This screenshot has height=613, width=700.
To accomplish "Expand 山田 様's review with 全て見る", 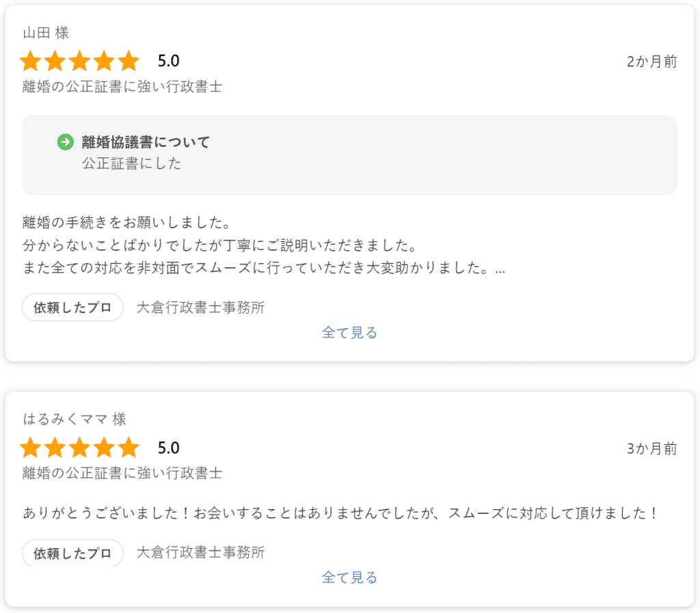I will pos(349,333).
